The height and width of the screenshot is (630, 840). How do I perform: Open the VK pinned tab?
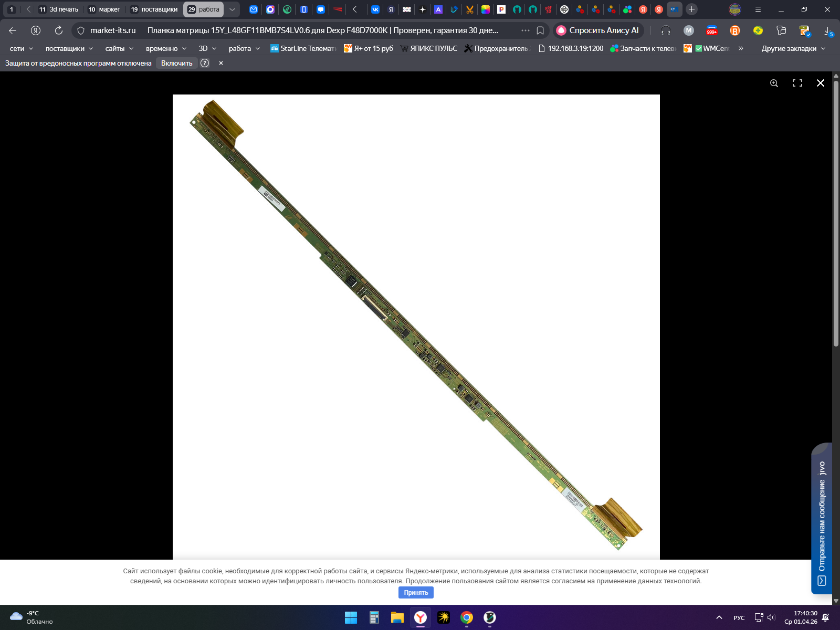click(x=375, y=9)
